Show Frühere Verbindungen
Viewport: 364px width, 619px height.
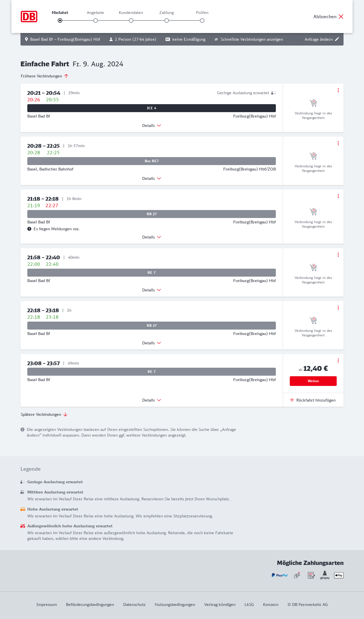45,76
